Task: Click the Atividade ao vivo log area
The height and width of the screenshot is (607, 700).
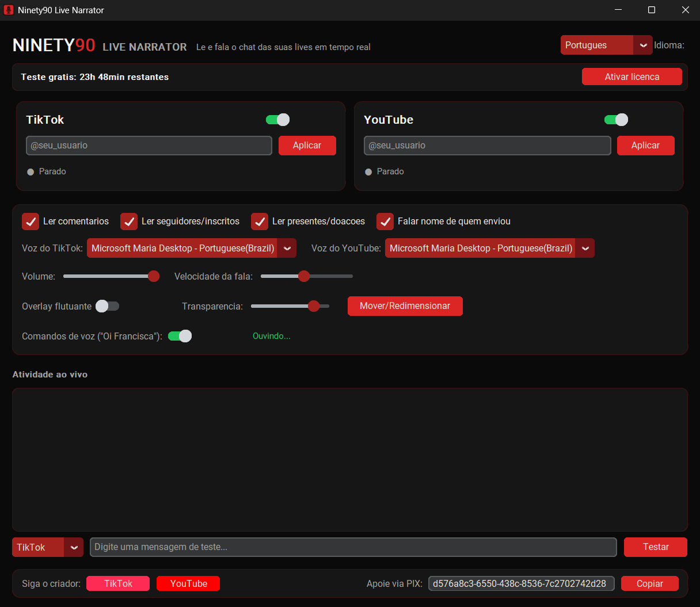Action: click(x=350, y=460)
